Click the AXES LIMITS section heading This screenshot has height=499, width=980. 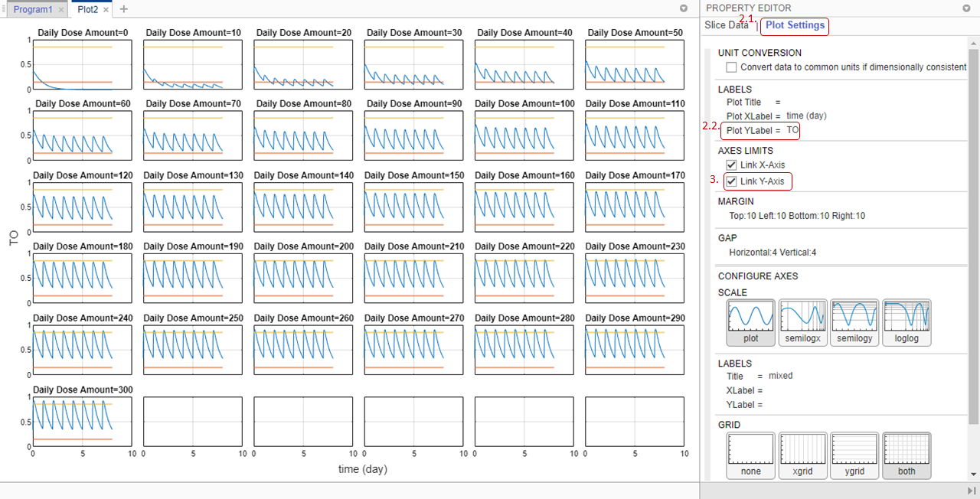[745, 151]
